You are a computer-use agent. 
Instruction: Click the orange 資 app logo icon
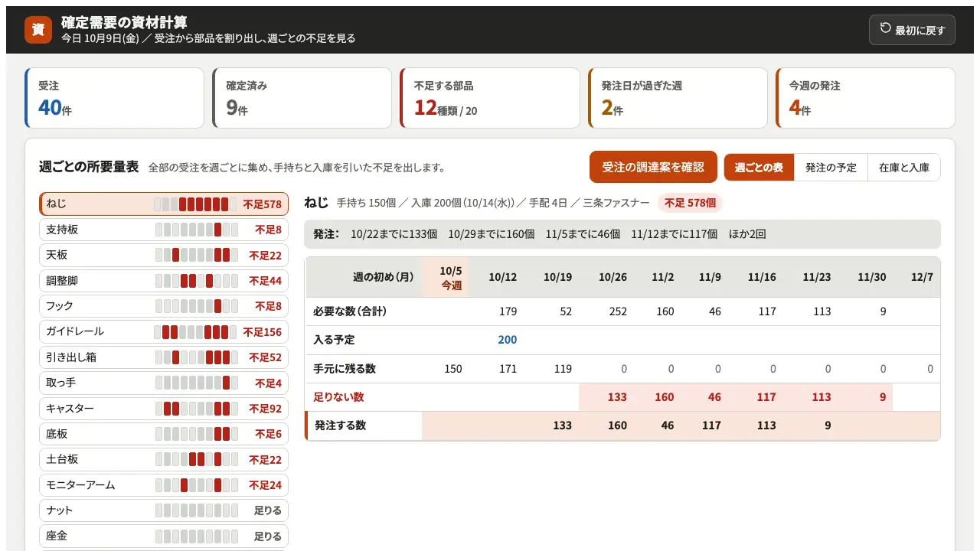(38, 30)
